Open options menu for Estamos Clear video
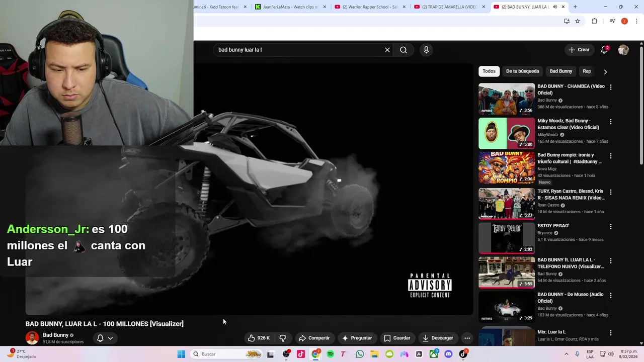This screenshot has width=644, height=362. (611, 122)
